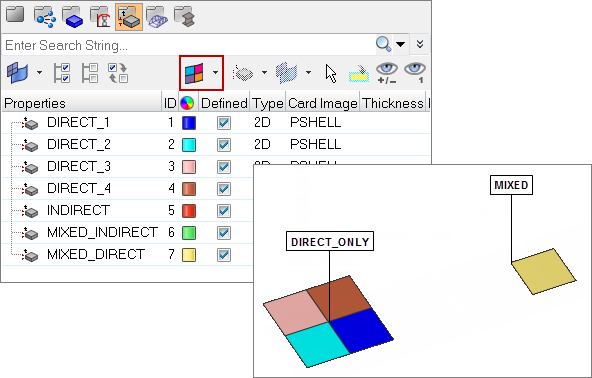Select the arrow pointer selection tool
592x378 pixels.
tap(331, 73)
